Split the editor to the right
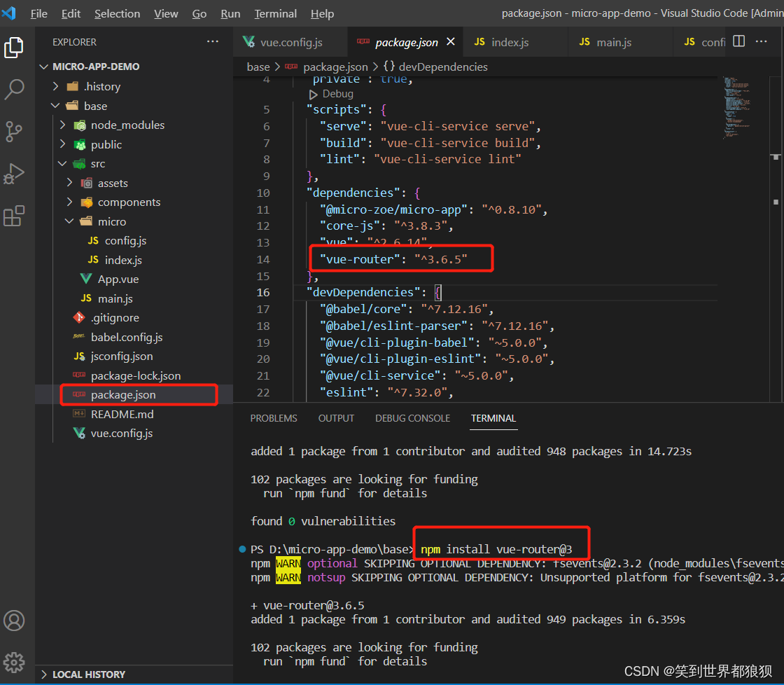Viewport: 784px width, 685px height. coord(739,41)
